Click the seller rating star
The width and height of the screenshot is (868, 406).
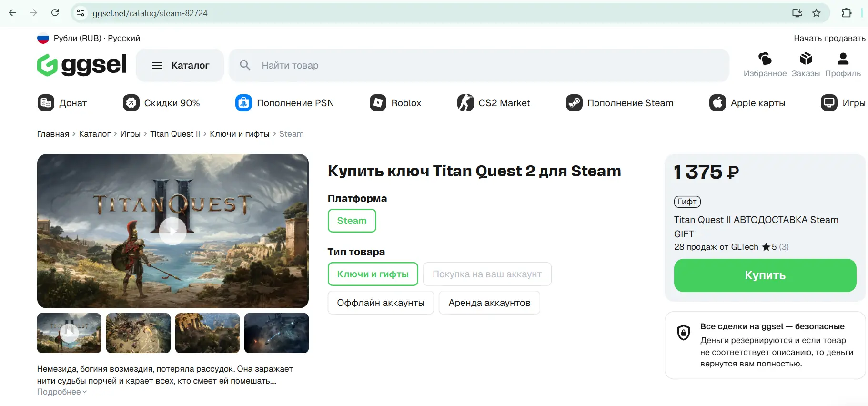(x=766, y=247)
